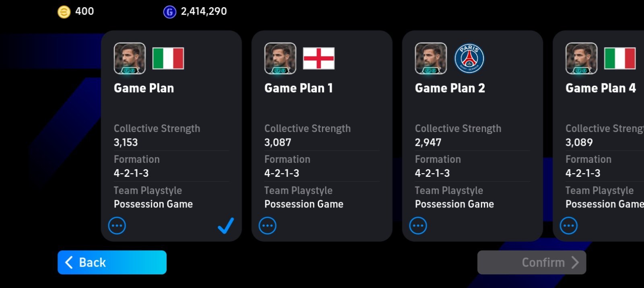Viewport: 644px width, 288px height.
Task: Toggle the blue checkmark on Game Plan
Action: tap(226, 226)
